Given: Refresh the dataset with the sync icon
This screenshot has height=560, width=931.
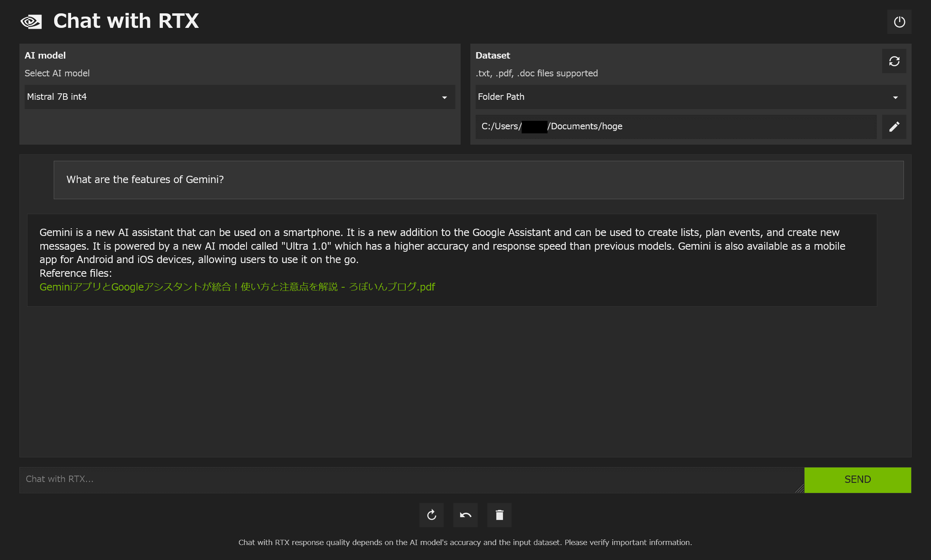Looking at the screenshot, I should click(x=894, y=61).
